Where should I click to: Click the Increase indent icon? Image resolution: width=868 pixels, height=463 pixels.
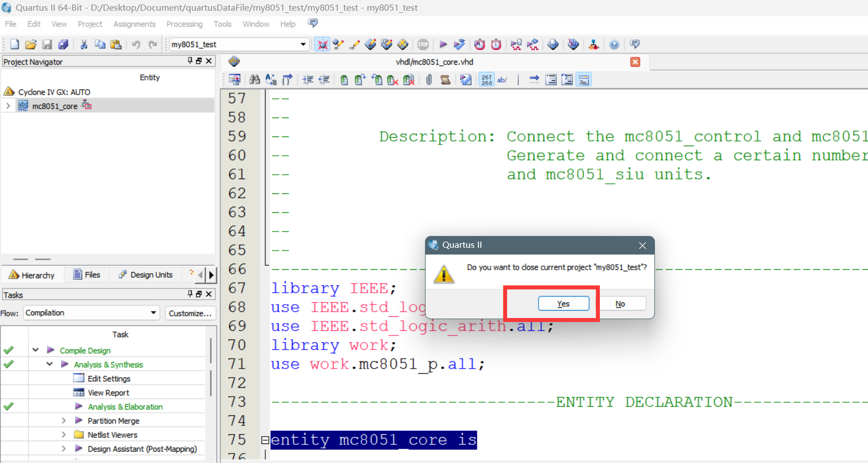[x=308, y=80]
